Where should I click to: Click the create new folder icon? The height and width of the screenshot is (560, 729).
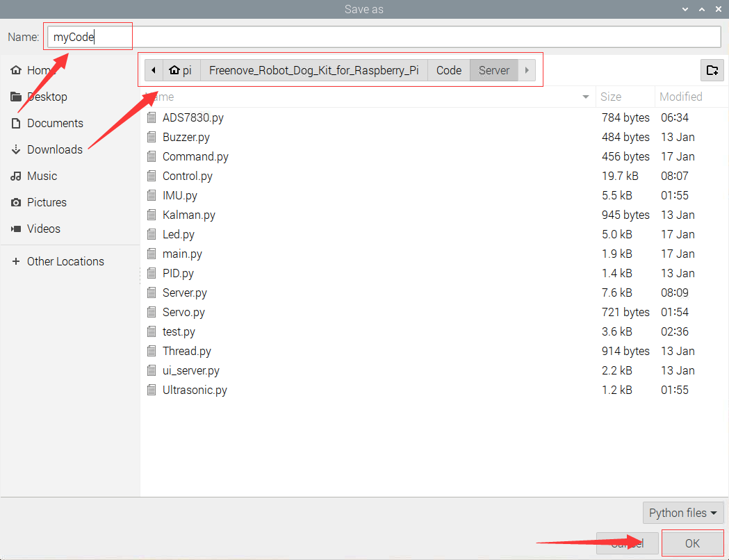pos(712,70)
